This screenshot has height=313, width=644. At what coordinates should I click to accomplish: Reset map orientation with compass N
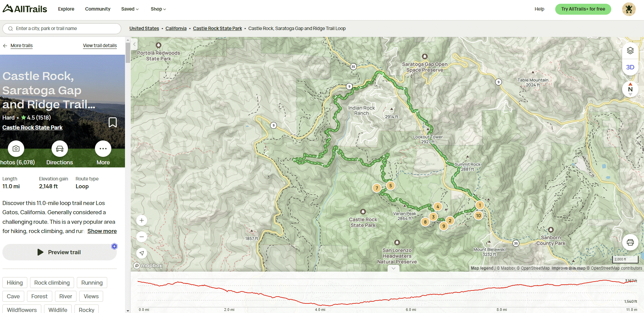(x=630, y=89)
